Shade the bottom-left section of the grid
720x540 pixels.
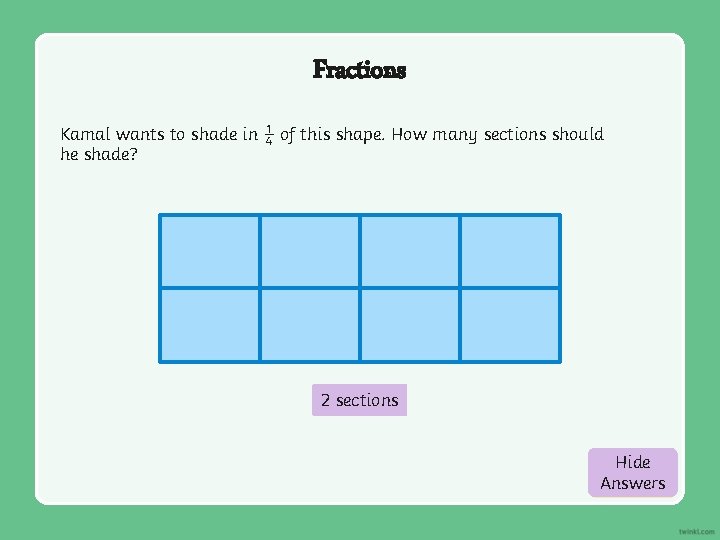pos(209,324)
